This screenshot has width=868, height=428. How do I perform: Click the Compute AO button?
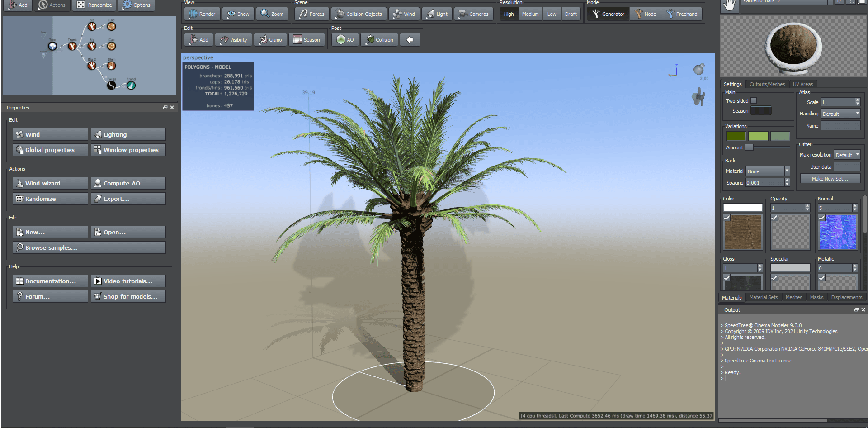pos(128,183)
